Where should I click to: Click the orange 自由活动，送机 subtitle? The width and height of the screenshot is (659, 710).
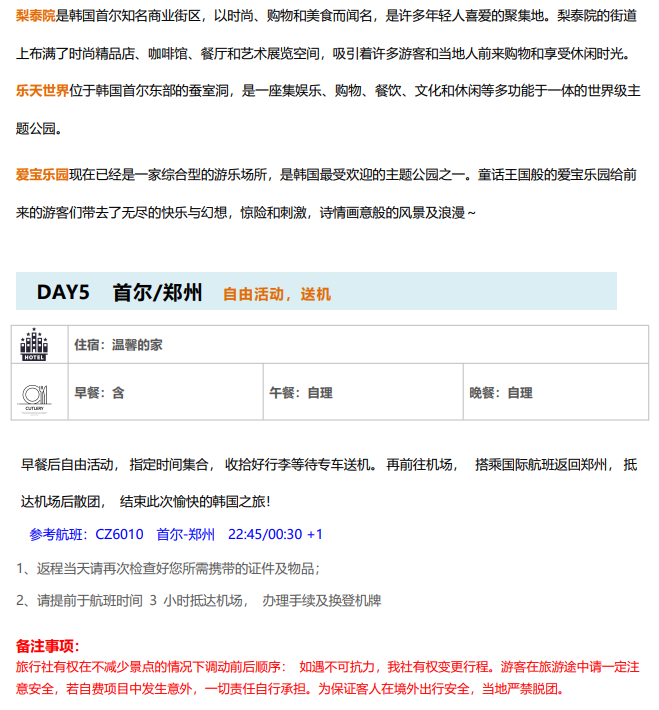coord(276,294)
